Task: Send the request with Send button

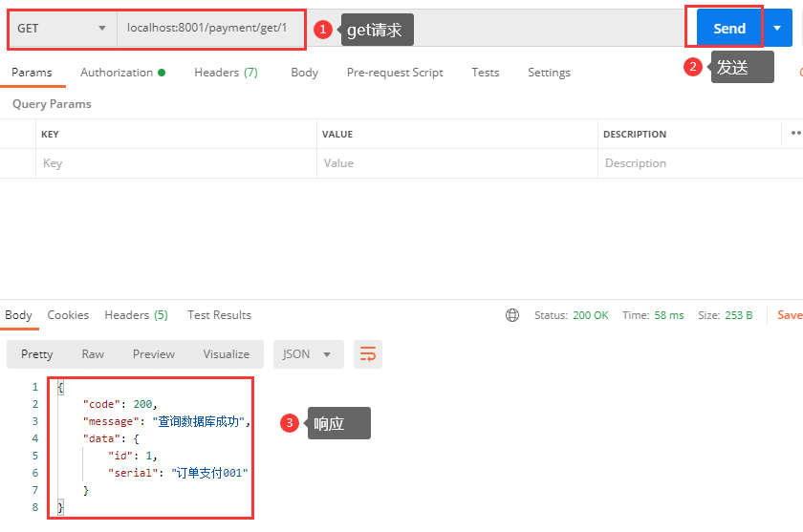Action: pyautogui.click(x=729, y=28)
